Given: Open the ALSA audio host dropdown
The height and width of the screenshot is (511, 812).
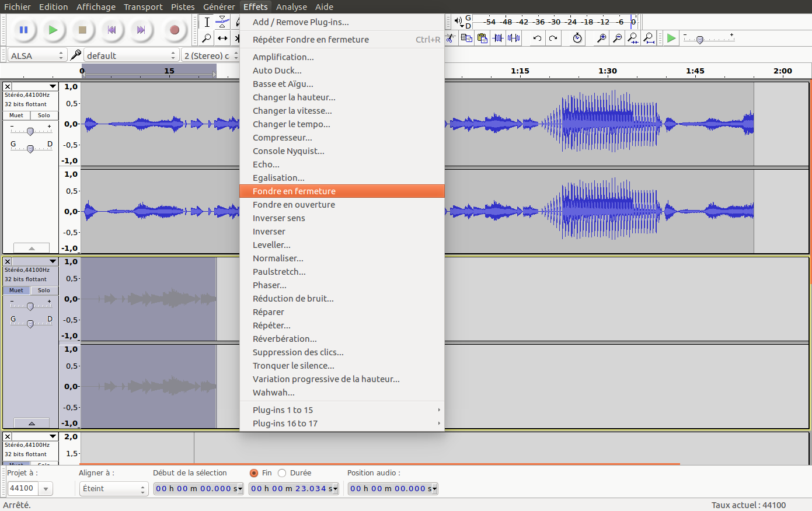Looking at the screenshot, I should [37, 55].
